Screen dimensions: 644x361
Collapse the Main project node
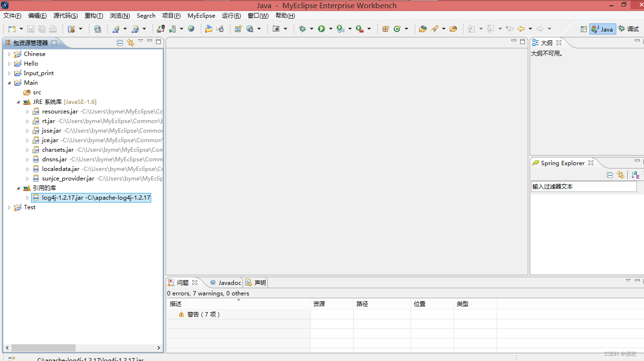(9, 83)
